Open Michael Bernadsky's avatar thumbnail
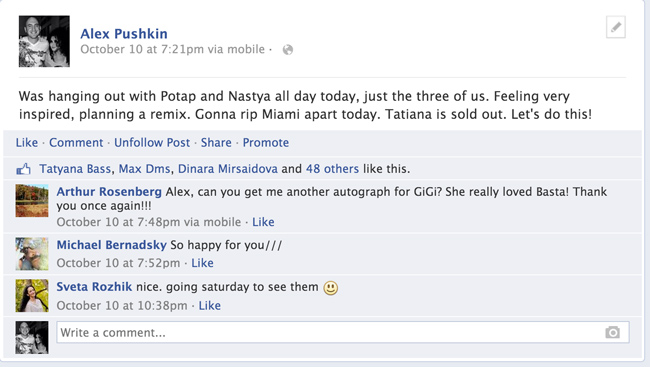This screenshot has height=367, width=650. [x=32, y=254]
